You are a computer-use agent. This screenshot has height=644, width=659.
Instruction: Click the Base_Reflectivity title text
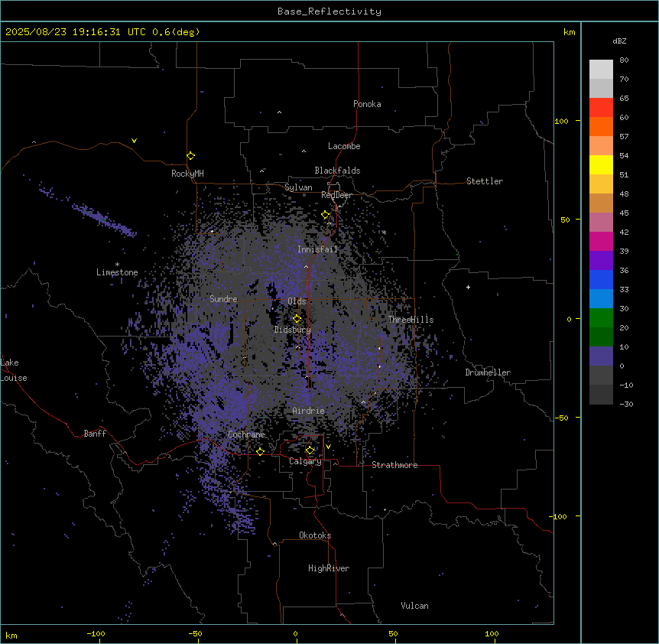click(x=329, y=11)
